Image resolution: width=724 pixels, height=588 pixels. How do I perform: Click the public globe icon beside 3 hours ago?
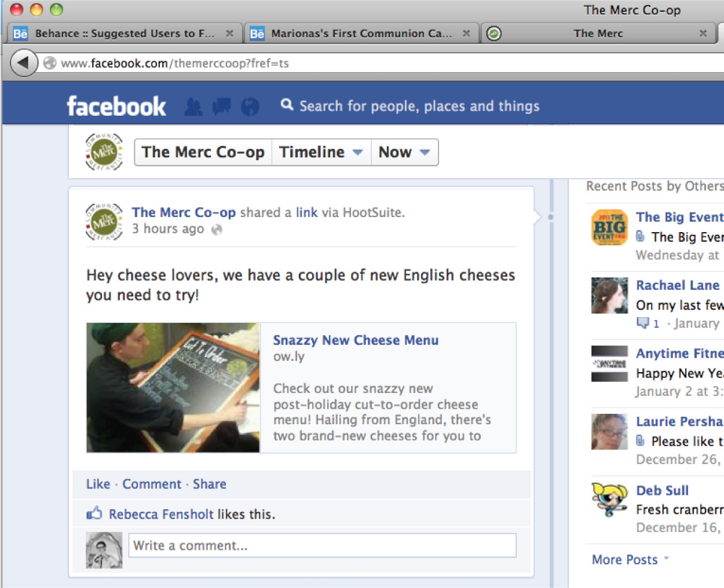[x=217, y=230]
